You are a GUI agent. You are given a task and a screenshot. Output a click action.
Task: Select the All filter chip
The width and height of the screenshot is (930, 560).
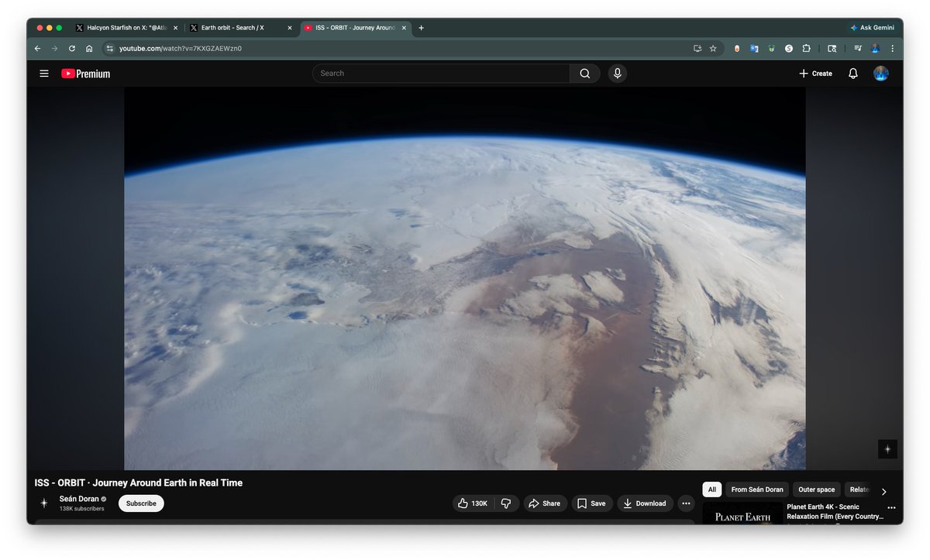(x=712, y=490)
